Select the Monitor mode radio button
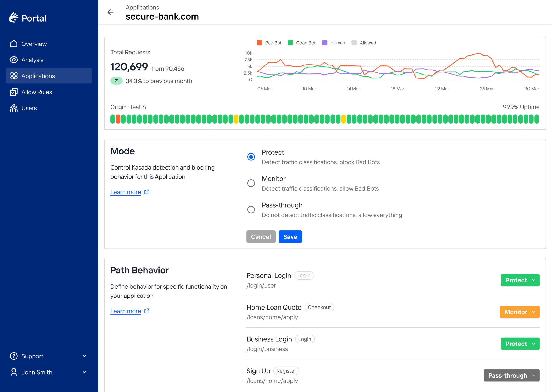Image resolution: width=552 pixels, height=392 pixels. click(x=251, y=183)
